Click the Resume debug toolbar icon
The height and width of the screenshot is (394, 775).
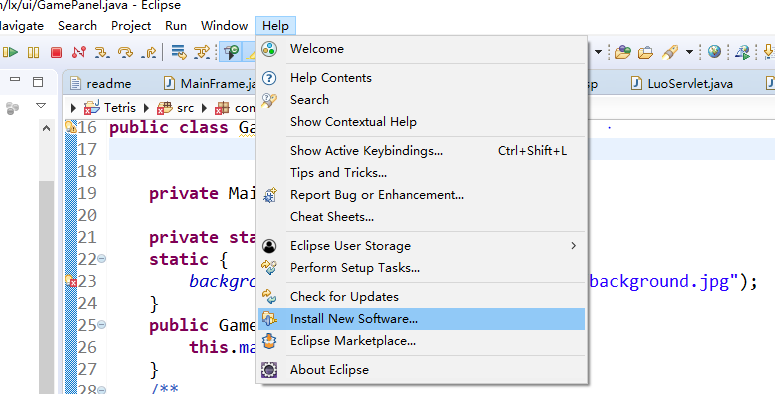click(x=10, y=52)
